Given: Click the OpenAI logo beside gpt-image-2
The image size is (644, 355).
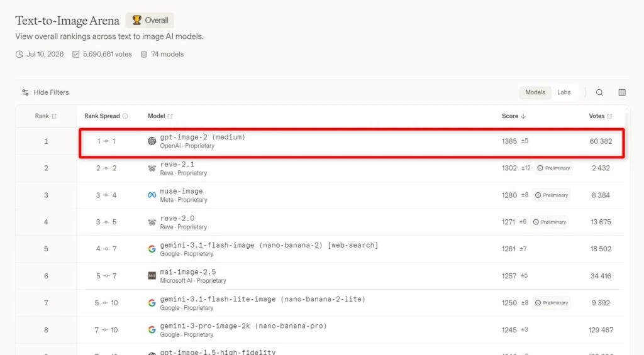Looking at the screenshot, I should point(152,141).
